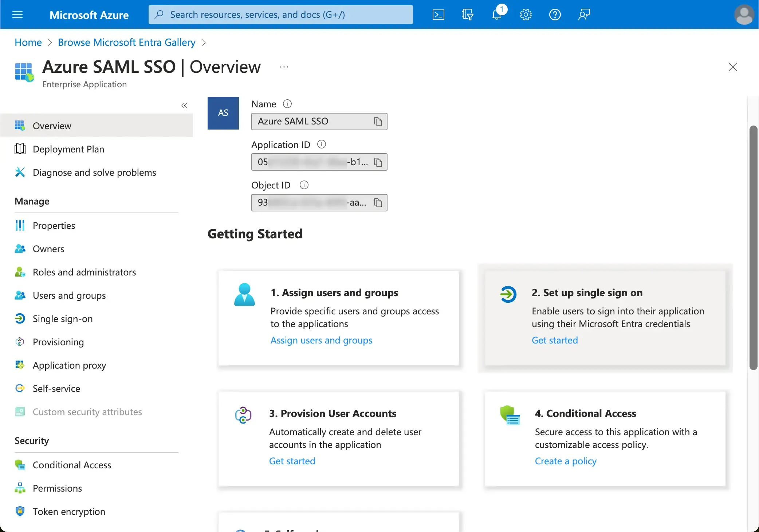Select the Properties manage menu item

(x=54, y=225)
